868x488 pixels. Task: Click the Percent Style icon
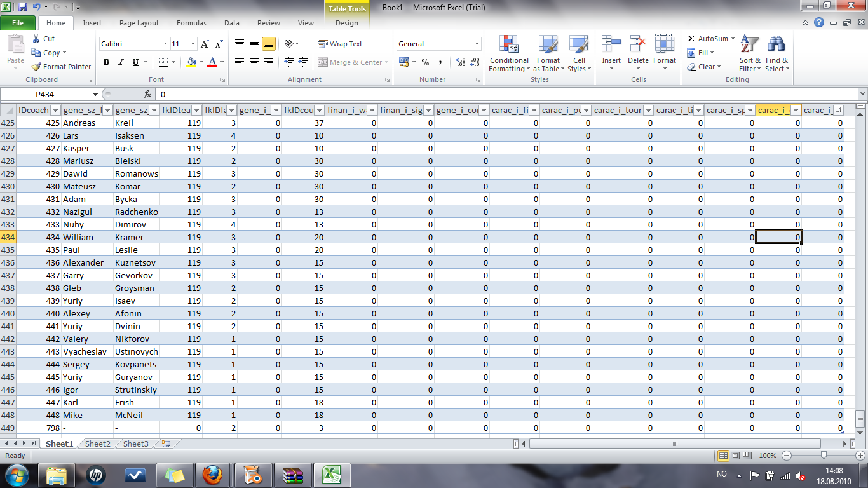point(425,62)
